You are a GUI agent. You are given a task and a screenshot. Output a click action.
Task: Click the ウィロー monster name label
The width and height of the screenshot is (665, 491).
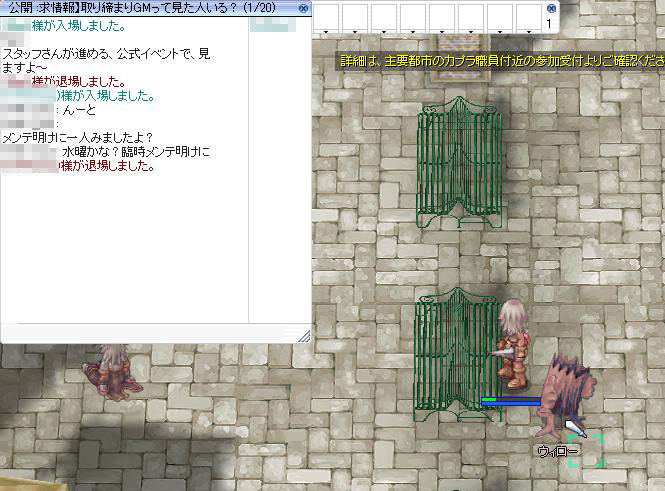click(558, 452)
